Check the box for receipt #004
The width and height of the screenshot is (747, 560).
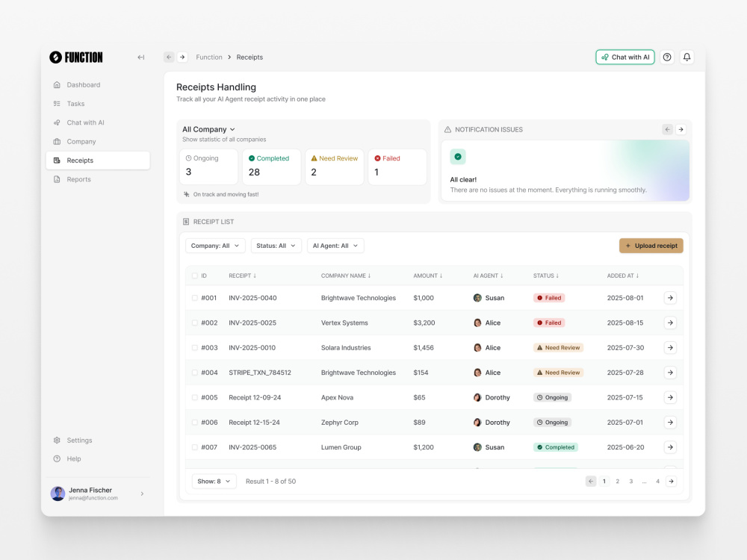tap(194, 373)
